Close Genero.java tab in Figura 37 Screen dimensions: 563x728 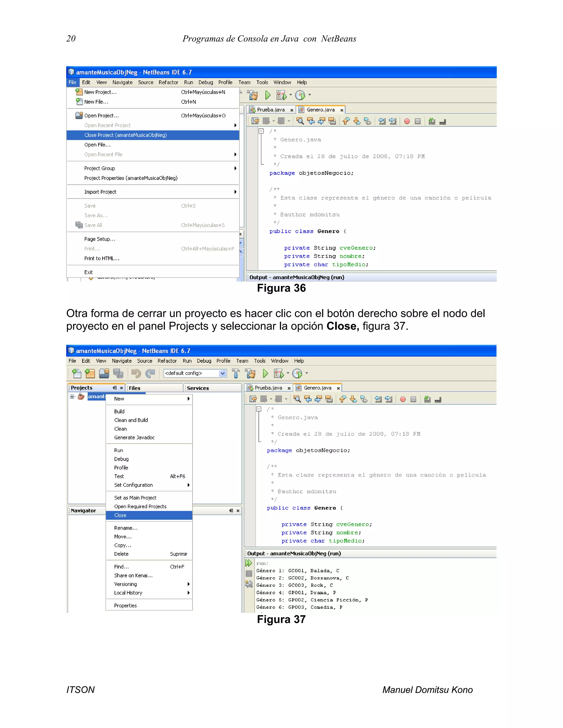click(338, 388)
